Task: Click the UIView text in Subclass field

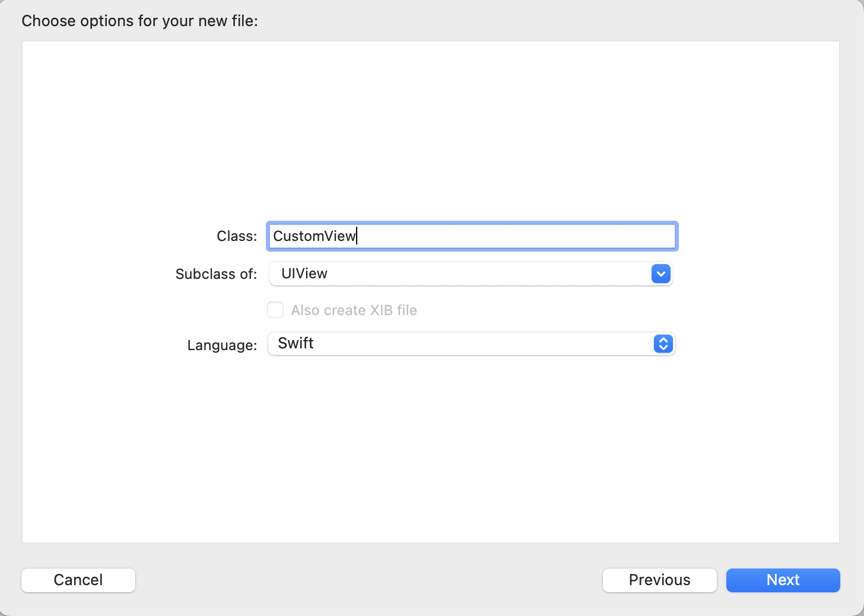Action: pyautogui.click(x=304, y=274)
